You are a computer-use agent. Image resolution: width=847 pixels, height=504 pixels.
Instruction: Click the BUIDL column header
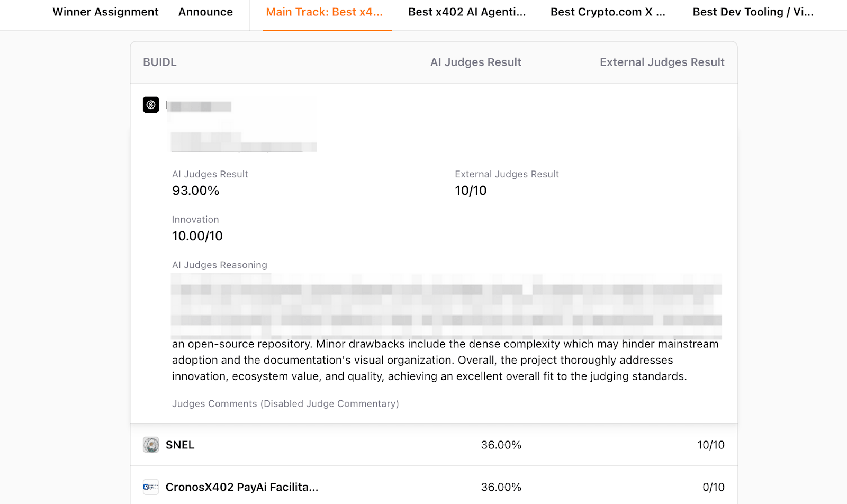[x=160, y=62]
